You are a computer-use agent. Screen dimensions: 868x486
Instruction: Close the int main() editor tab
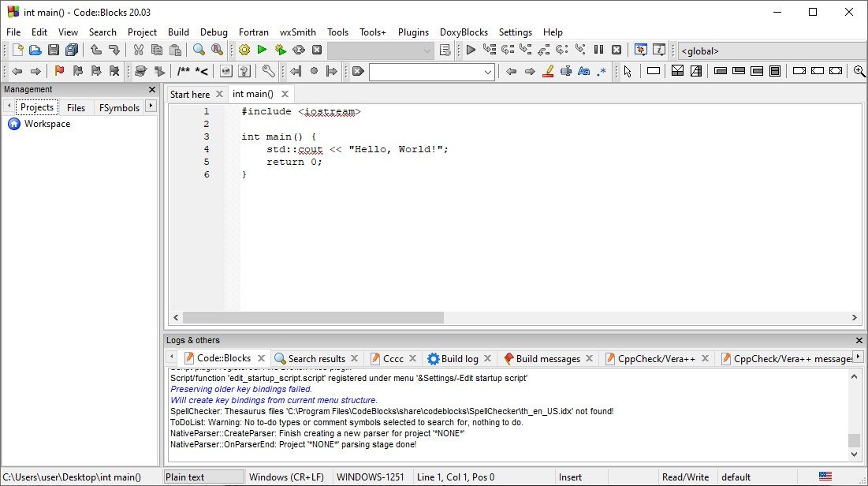[x=285, y=94]
